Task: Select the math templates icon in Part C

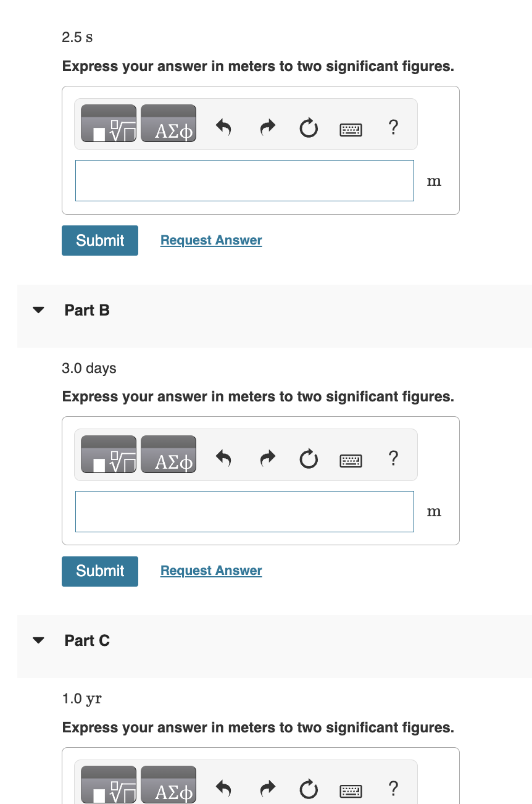Action: pos(108,784)
